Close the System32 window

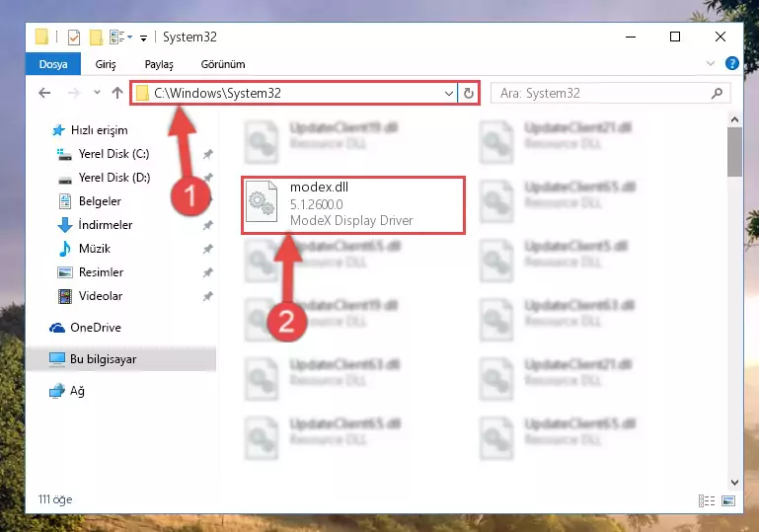coord(721,38)
